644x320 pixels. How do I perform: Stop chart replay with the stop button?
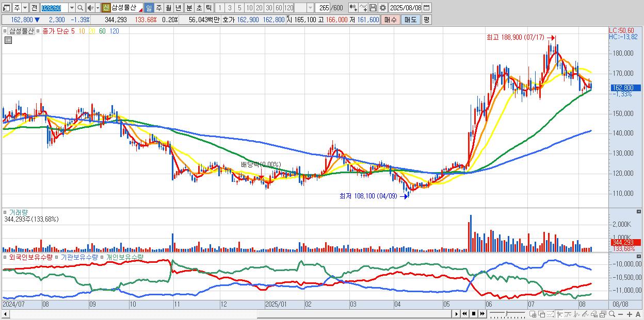(x=474, y=314)
